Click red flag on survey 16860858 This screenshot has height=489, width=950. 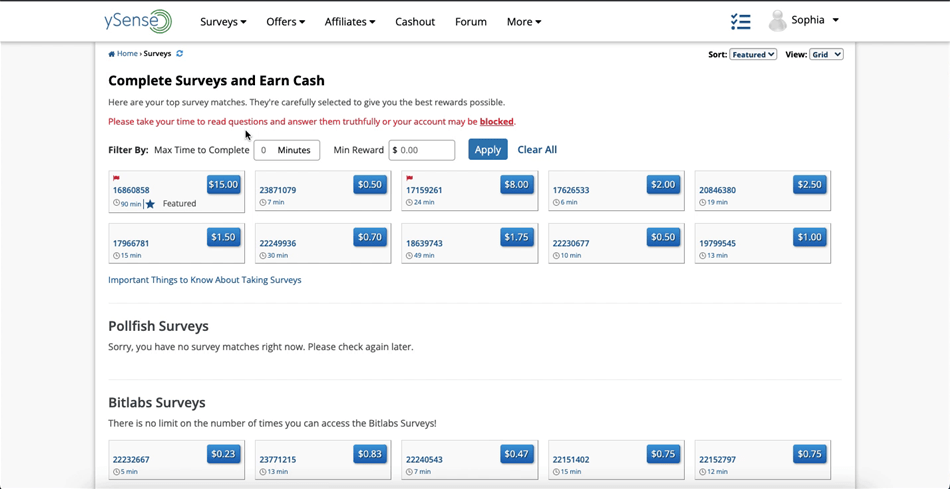(x=116, y=178)
